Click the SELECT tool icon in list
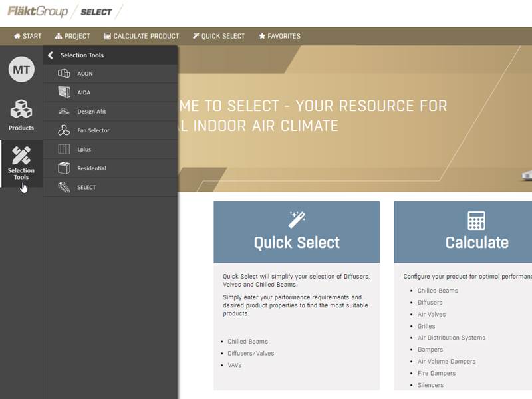 click(x=64, y=187)
